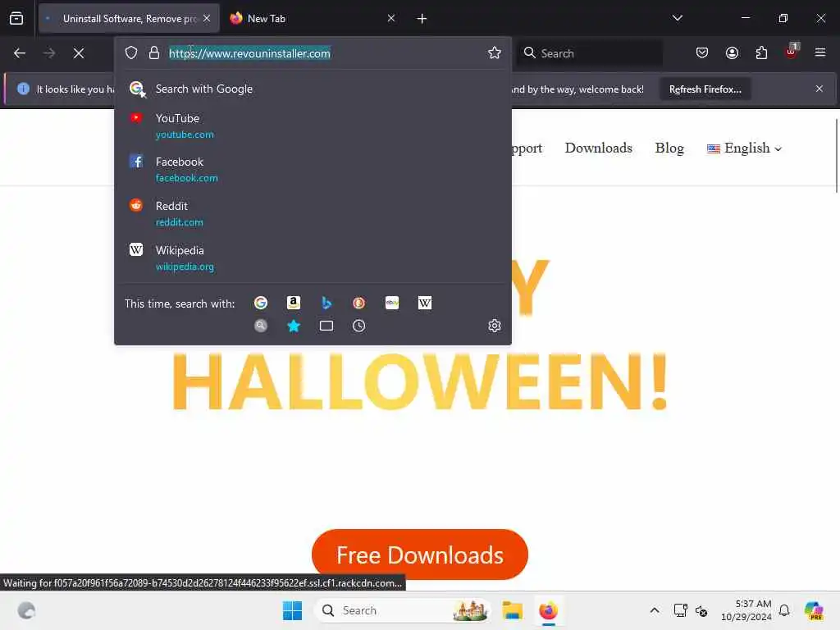This screenshot has height=630, width=840.
Task: Open the Blog link
Action: tap(669, 148)
